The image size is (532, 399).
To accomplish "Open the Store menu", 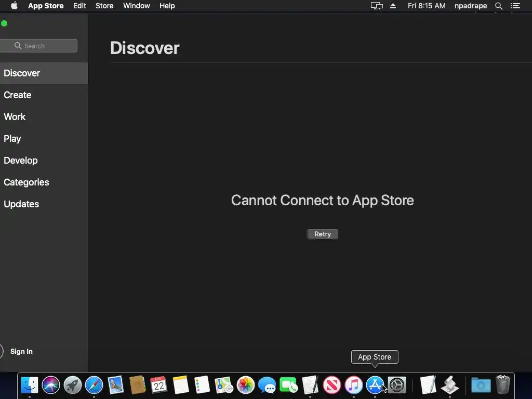I will [104, 6].
